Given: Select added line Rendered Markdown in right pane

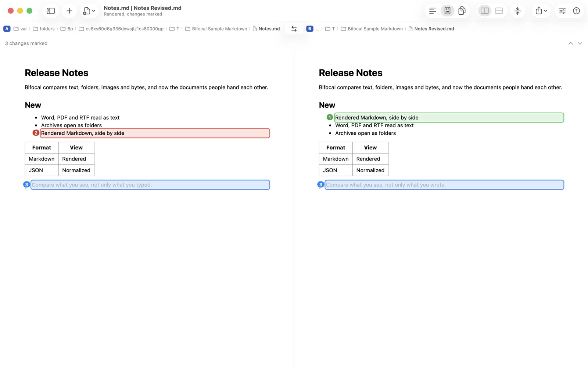Looking at the screenshot, I should click(449, 118).
